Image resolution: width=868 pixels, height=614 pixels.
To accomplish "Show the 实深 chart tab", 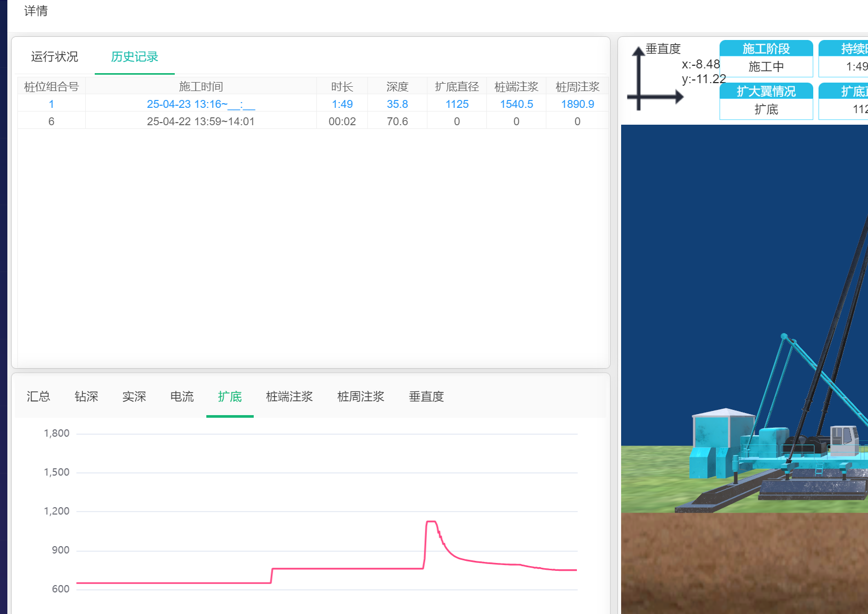I will tap(134, 397).
